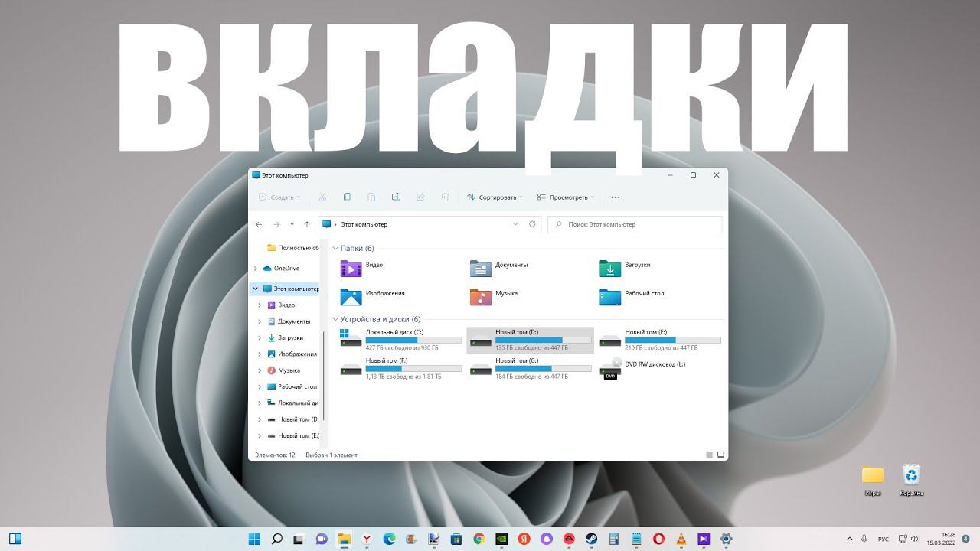Go back with the left arrow
980x551 pixels.
(259, 224)
